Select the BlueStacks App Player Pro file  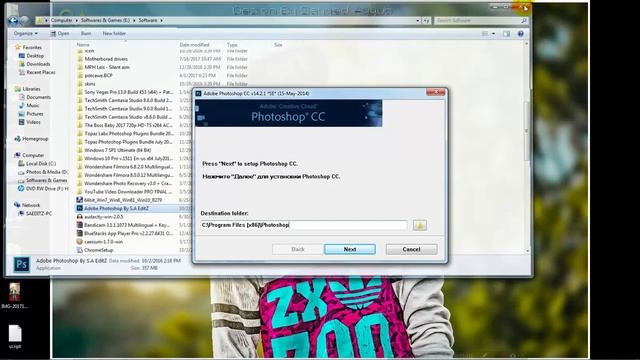[x=129, y=233]
